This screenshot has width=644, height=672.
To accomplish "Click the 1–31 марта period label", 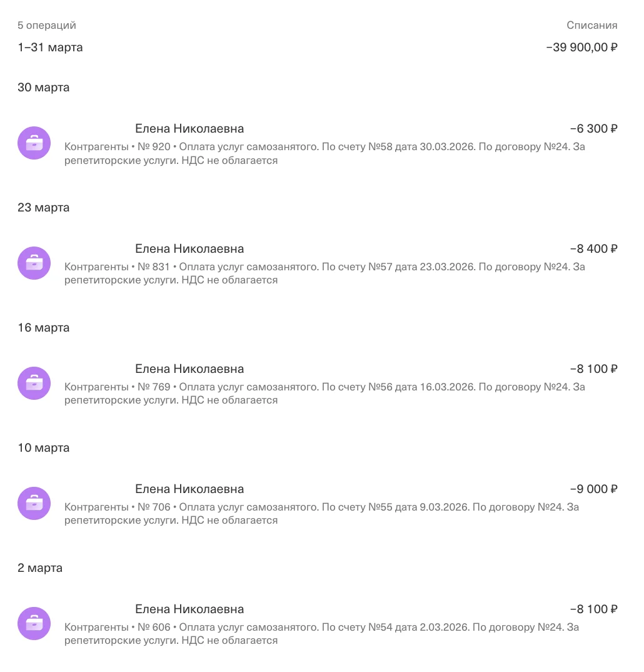I will click(x=50, y=47).
